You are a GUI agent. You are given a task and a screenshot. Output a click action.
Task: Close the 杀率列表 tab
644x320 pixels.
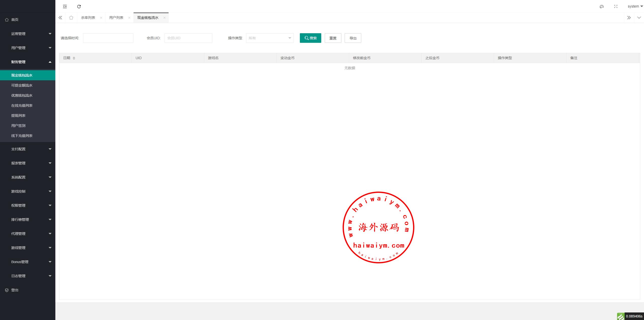(101, 18)
